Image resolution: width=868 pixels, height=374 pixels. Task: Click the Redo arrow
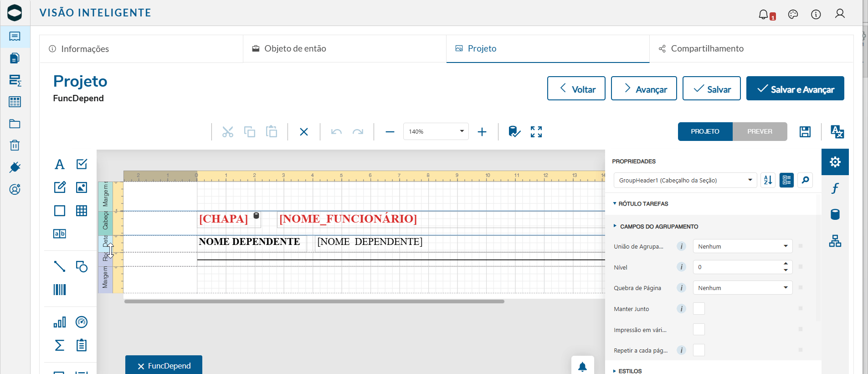(x=358, y=132)
